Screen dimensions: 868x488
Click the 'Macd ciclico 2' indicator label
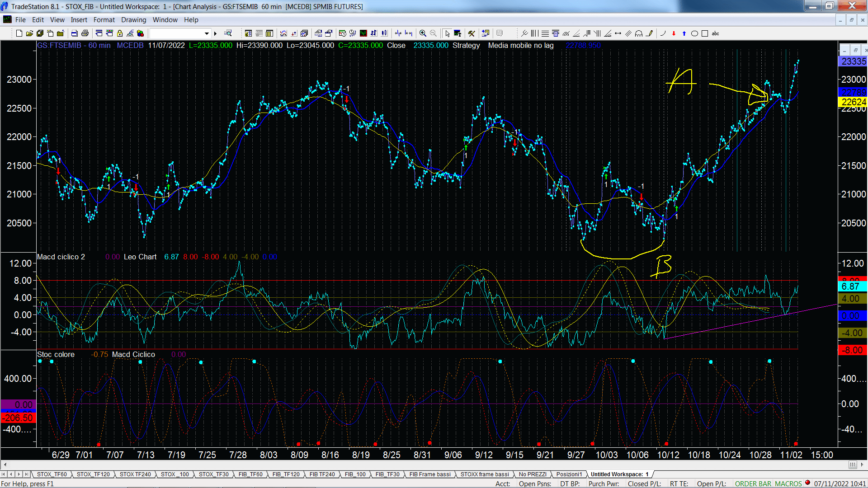pos(61,257)
